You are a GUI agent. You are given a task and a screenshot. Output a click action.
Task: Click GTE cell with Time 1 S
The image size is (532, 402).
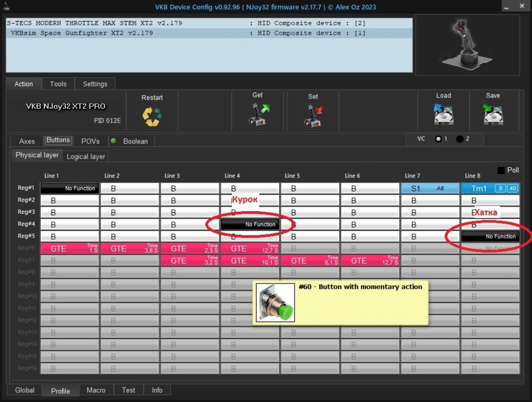(x=70, y=248)
